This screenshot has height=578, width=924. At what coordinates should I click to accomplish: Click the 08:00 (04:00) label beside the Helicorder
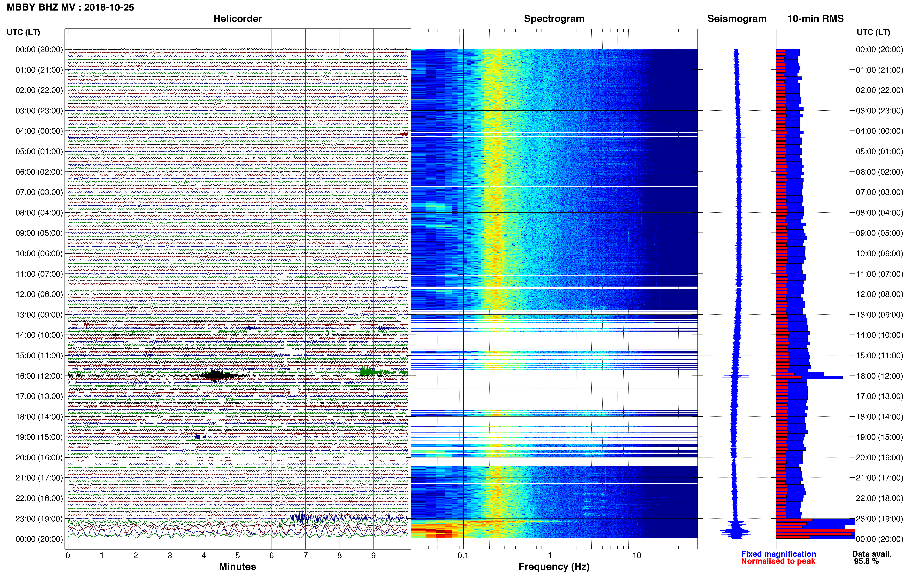39,213
